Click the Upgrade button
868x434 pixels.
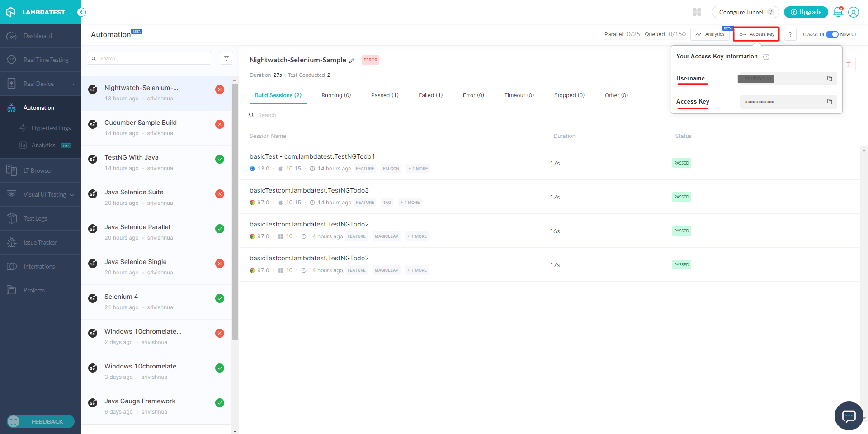coord(806,12)
